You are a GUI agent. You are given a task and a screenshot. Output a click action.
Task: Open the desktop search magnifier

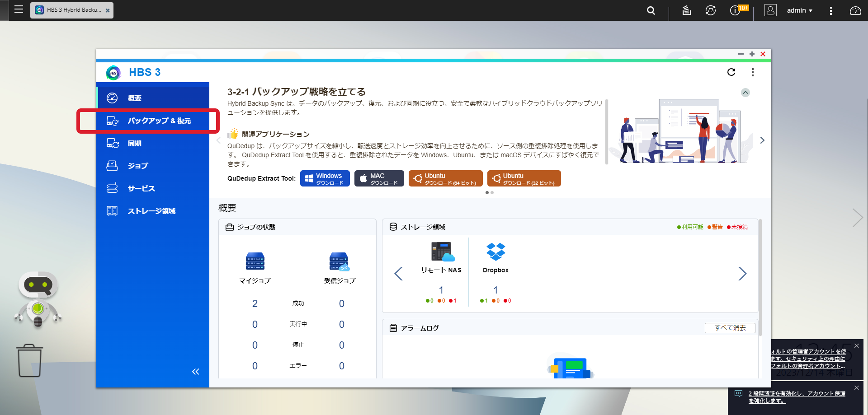[651, 10]
